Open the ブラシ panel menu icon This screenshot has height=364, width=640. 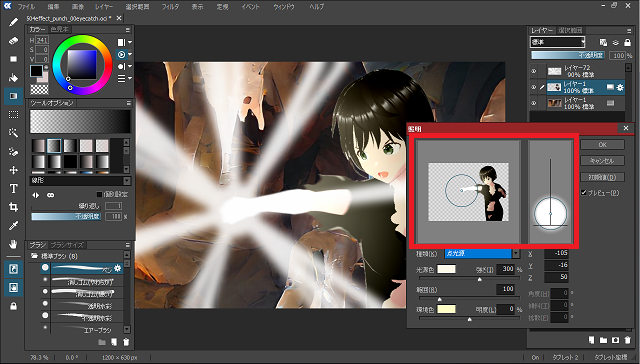pyautogui.click(x=128, y=245)
